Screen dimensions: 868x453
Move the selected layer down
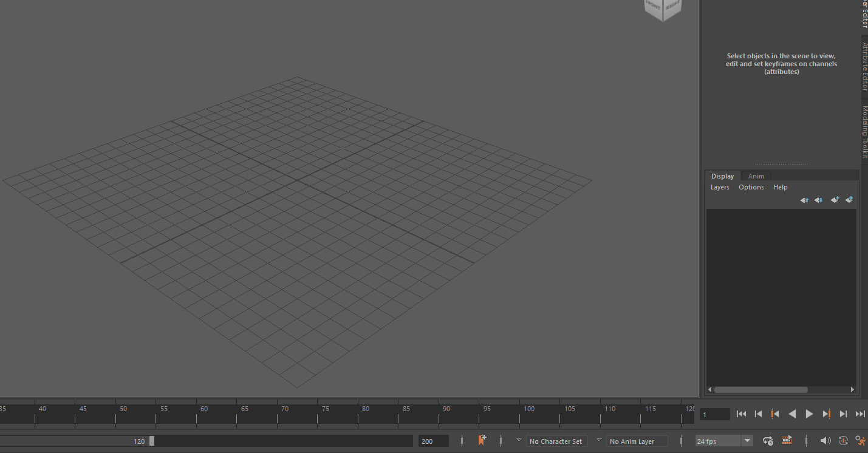(818, 200)
